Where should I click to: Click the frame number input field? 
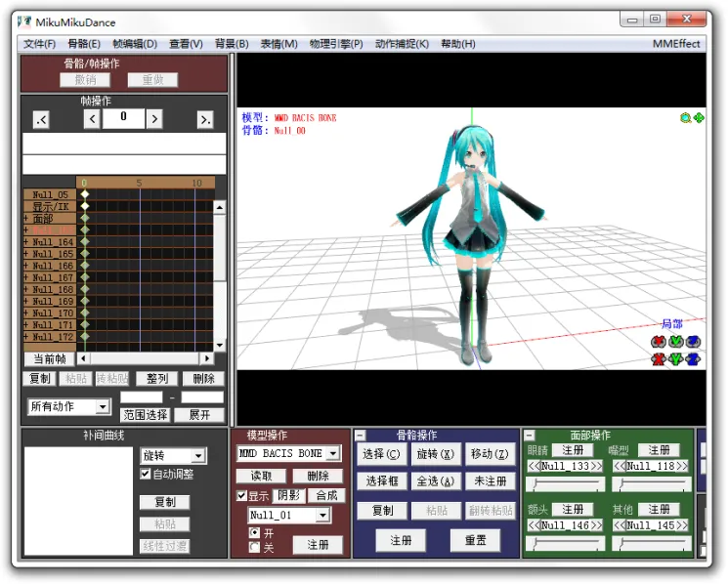123,119
